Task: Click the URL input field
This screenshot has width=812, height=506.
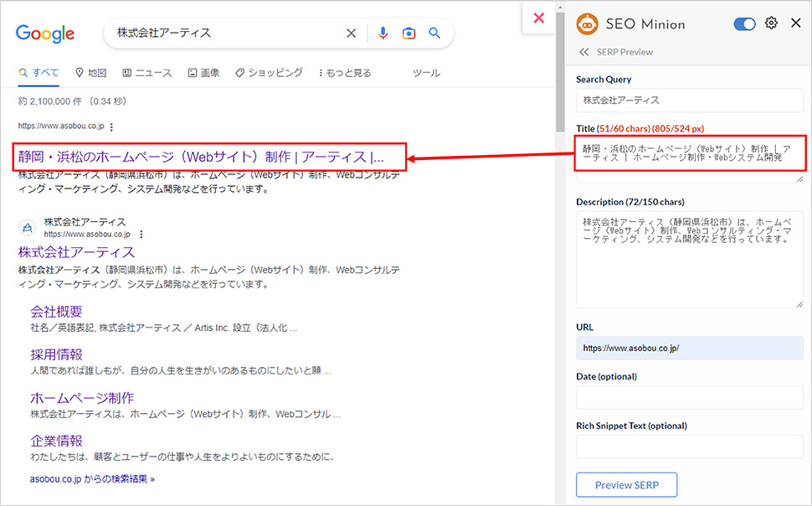Action: 689,349
